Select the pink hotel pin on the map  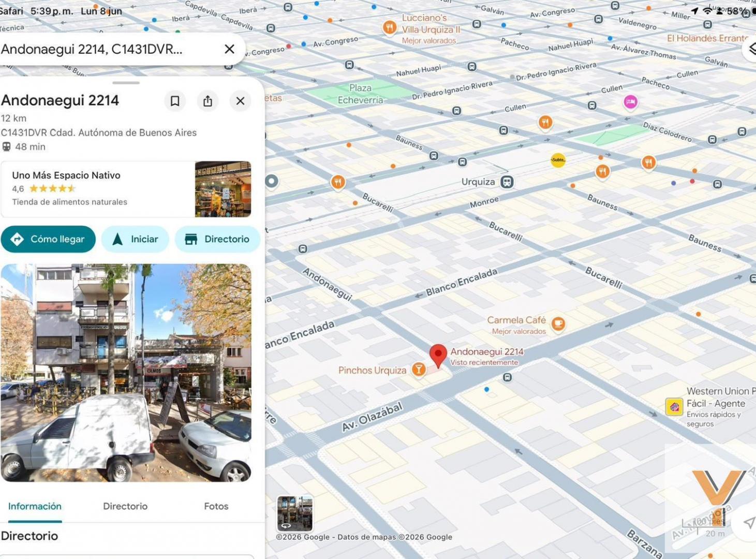pyautogui.click(x=630, y=102)
